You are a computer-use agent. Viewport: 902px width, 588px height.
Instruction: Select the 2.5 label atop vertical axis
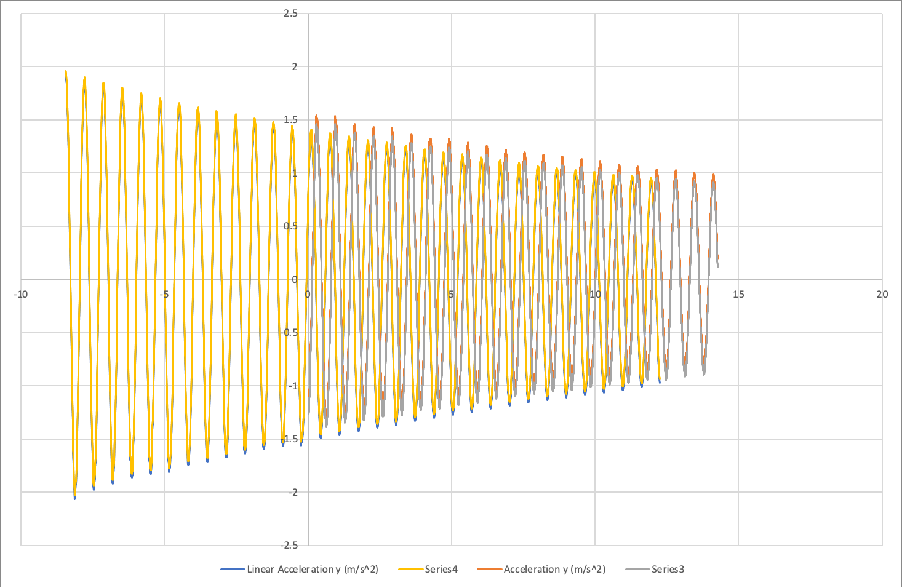290,14
